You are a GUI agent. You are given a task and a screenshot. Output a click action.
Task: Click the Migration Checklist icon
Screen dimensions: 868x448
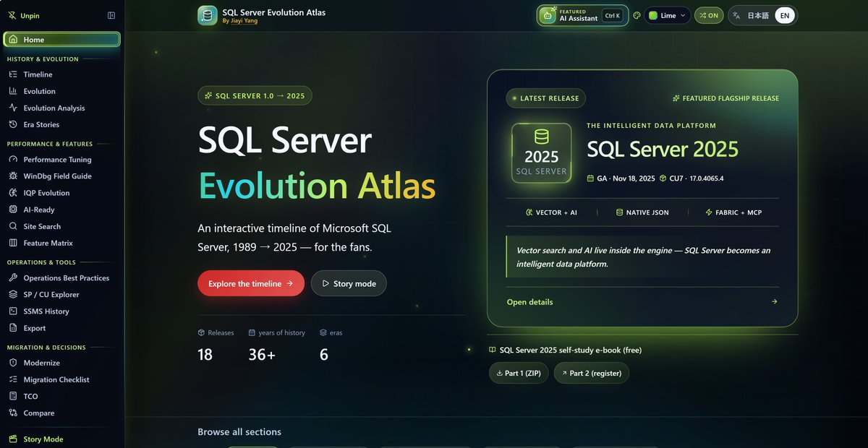(13, 379)
